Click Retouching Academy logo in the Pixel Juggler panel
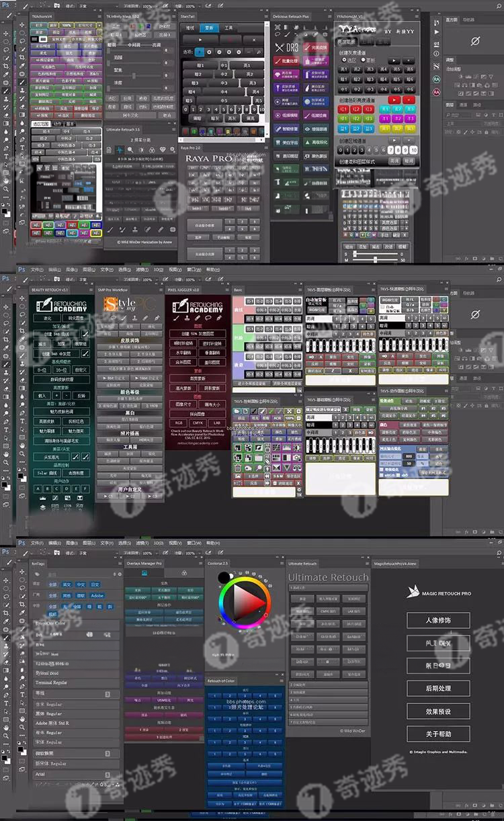504x821 pixels. click(196, 306)
